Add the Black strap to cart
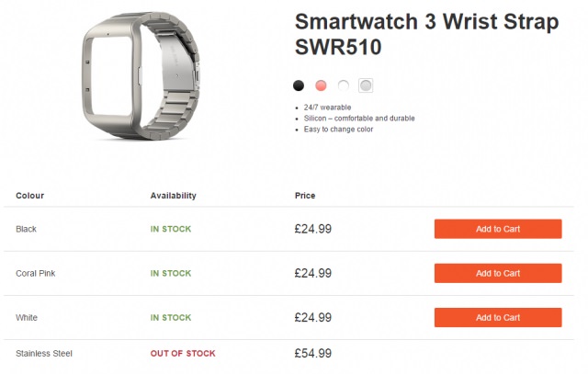 point(497,229)
